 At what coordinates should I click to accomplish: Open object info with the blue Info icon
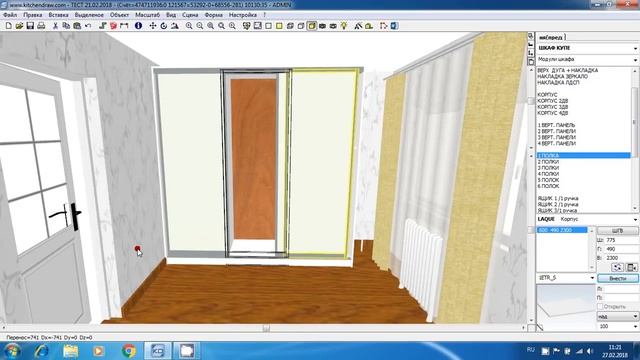pos(138,26)
